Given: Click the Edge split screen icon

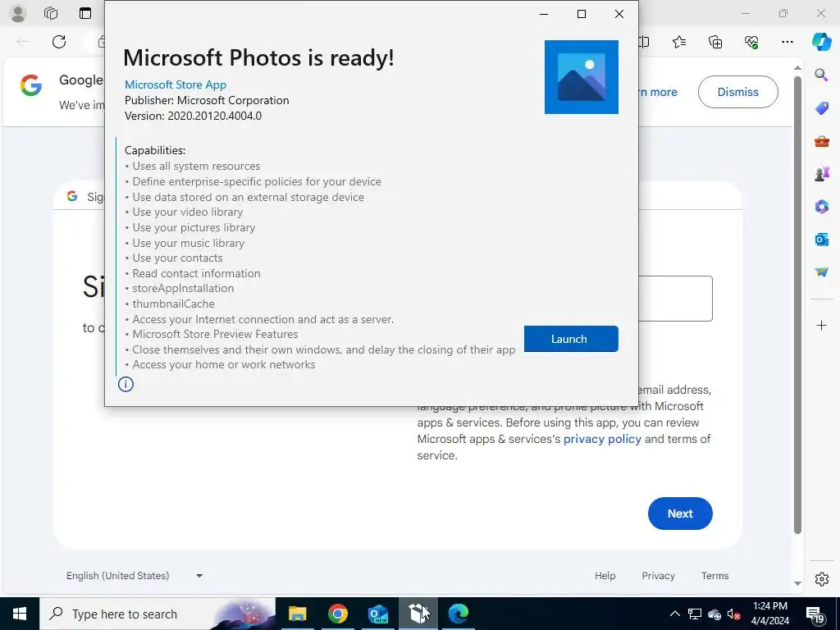Looking at the screenshot, I should [x=644, y=42].
